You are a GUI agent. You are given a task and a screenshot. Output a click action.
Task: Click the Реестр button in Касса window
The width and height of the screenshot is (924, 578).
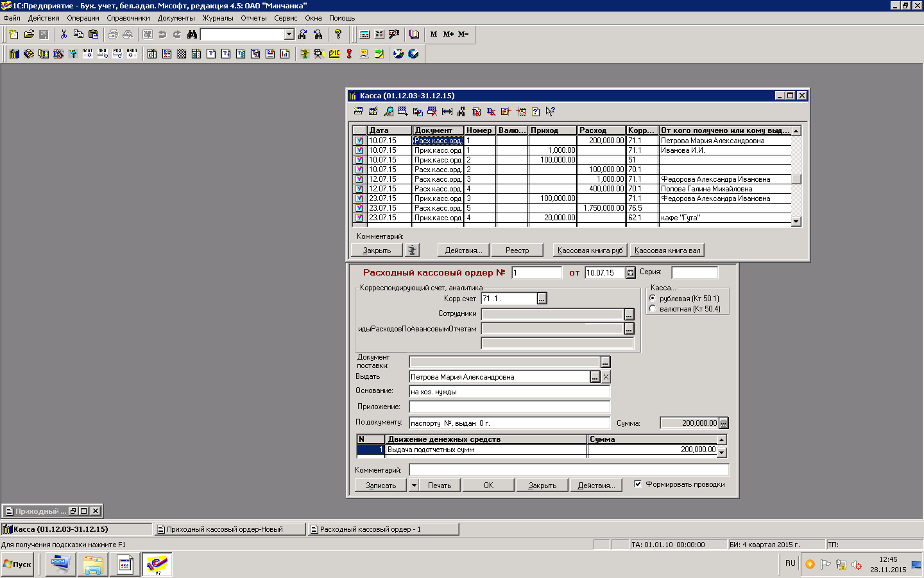click(517, 250)
